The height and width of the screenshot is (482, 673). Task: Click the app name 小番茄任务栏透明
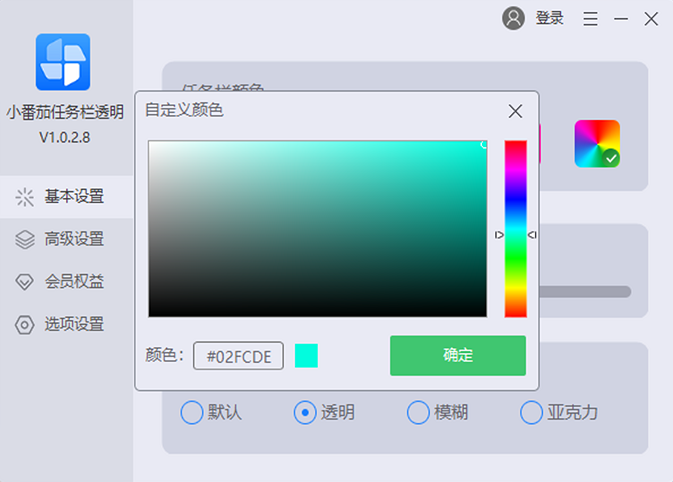[65, 112]
